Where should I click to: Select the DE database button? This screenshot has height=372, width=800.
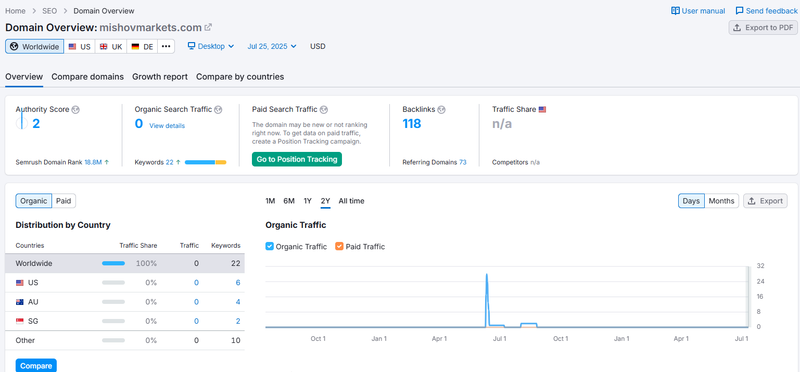pos(142,46)
